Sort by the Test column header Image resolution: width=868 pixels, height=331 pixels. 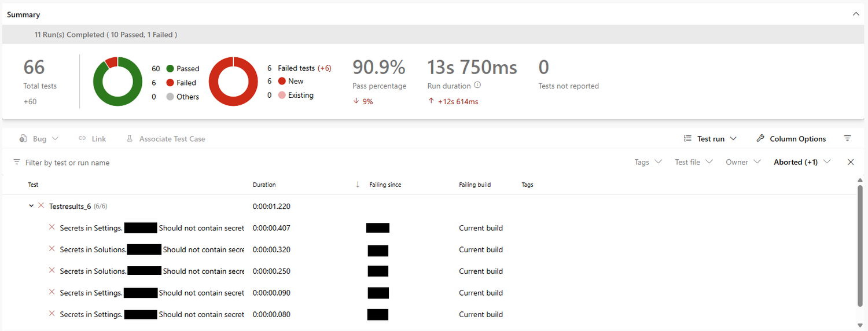click(34, 185)
